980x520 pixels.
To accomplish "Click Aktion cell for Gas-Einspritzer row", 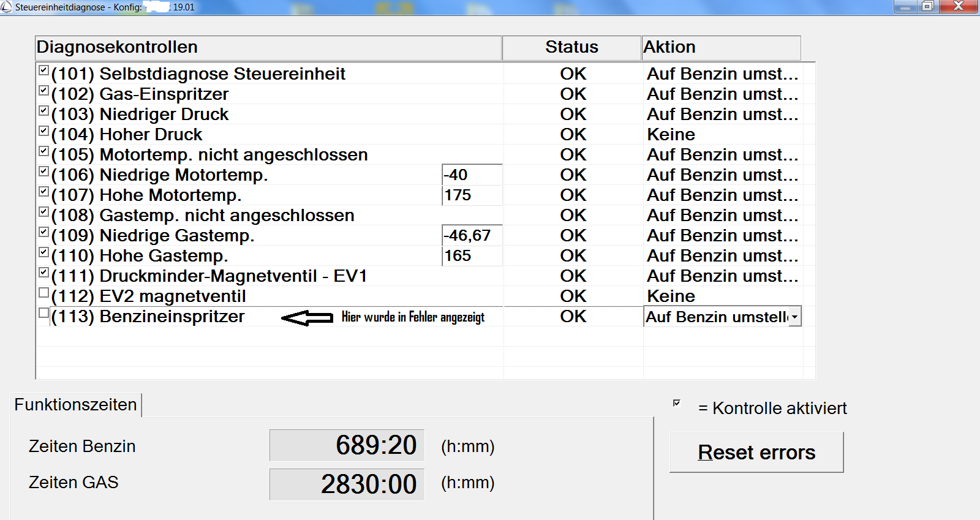I will point(723,94).
